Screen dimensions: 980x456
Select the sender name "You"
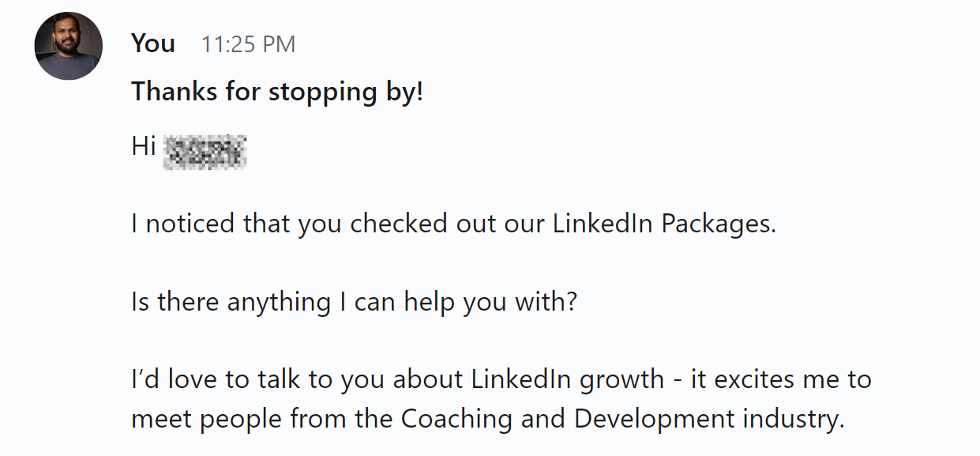coord(153,43)
